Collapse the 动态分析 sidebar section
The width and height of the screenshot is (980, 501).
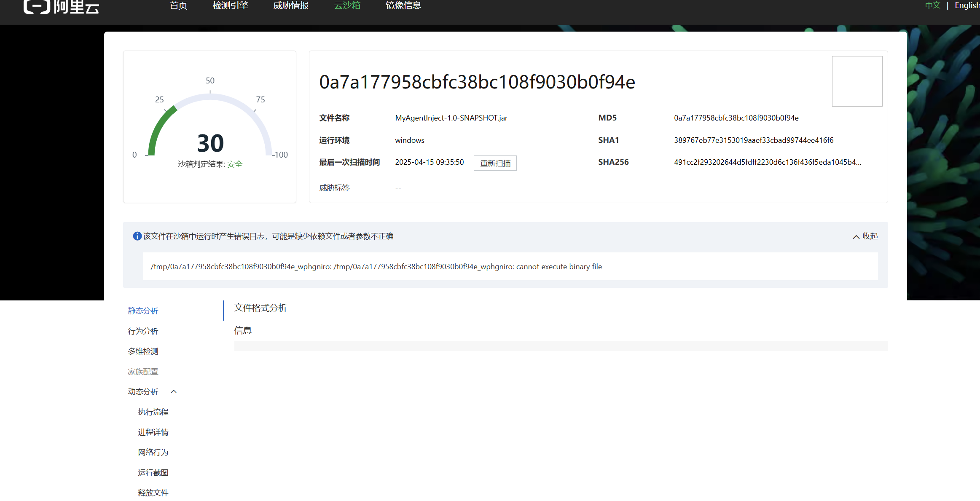[174, 391]
